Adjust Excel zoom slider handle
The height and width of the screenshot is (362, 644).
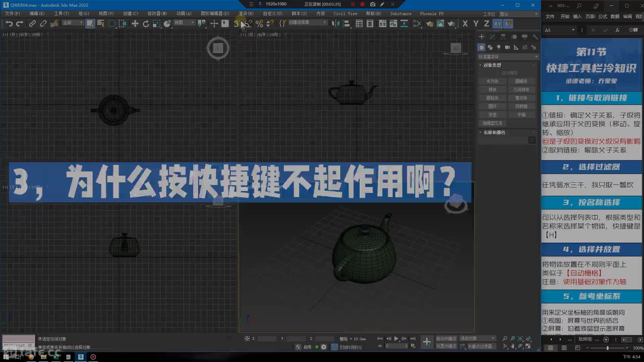607,348
